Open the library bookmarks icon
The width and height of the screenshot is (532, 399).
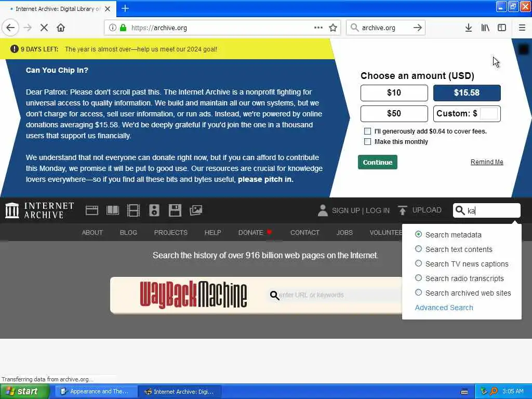tap(485, 28)
